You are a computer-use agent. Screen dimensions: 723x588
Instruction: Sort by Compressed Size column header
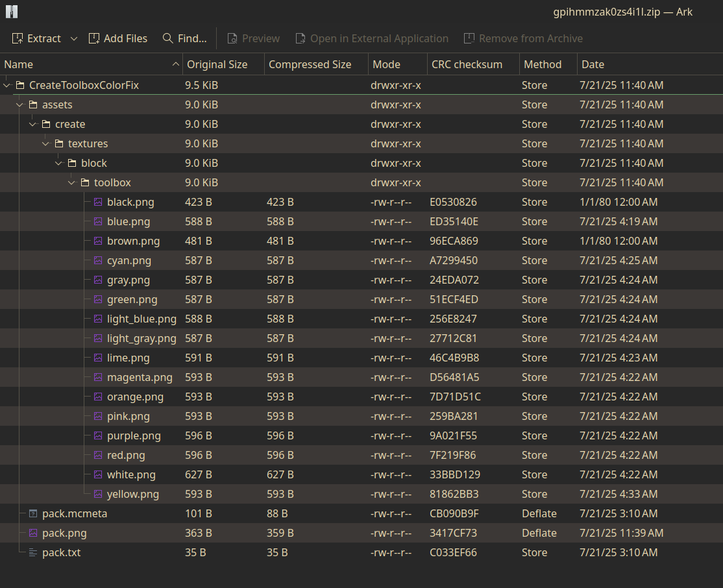pyautogui.click(x=316, y=64)
